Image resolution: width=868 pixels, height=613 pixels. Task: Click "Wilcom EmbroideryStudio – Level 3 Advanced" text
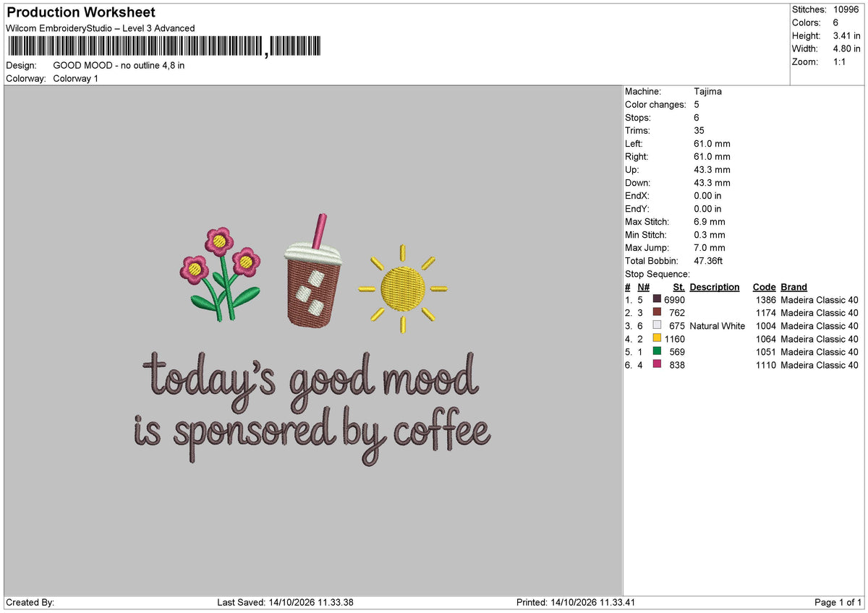coord(101,28)
